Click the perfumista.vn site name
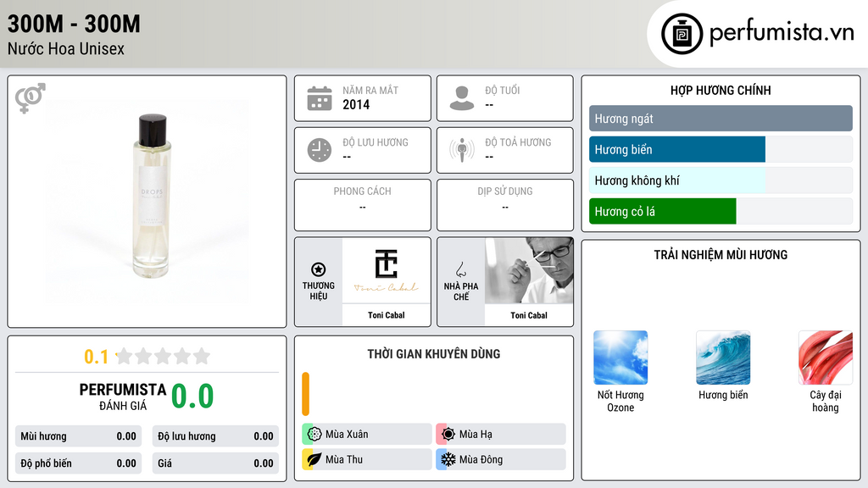This screenshot has width=868, height=488. pos(782,33)
